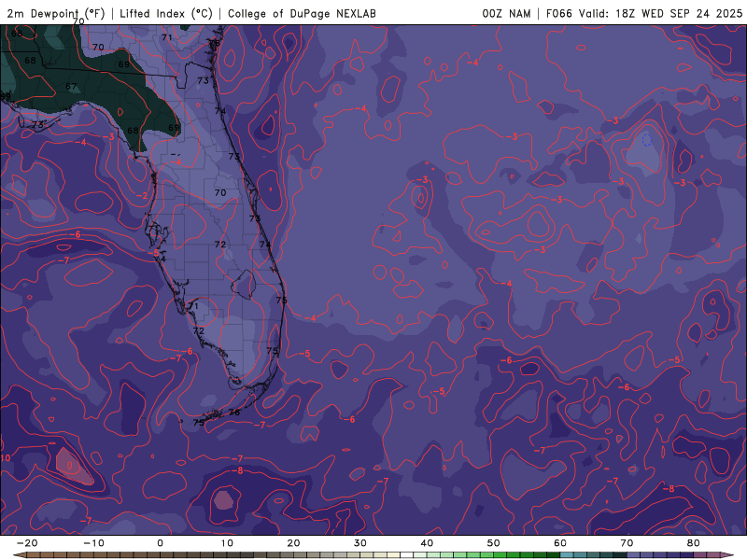
Task: Click the colorbar tick label "60"
Action: (x=560, y=543)
